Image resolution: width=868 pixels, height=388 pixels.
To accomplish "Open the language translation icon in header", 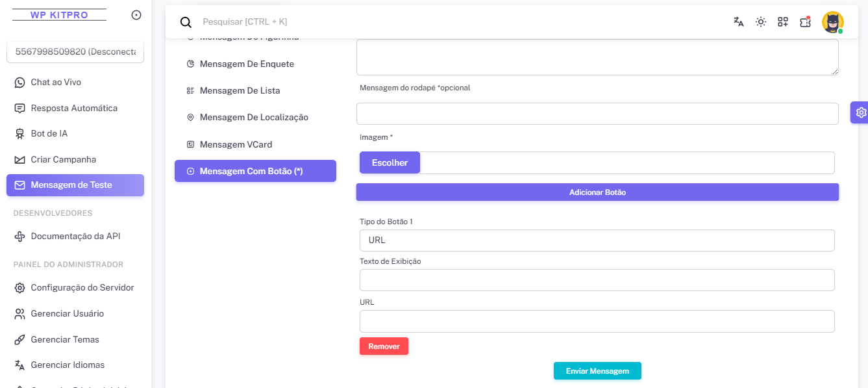I will click(738, 21).
